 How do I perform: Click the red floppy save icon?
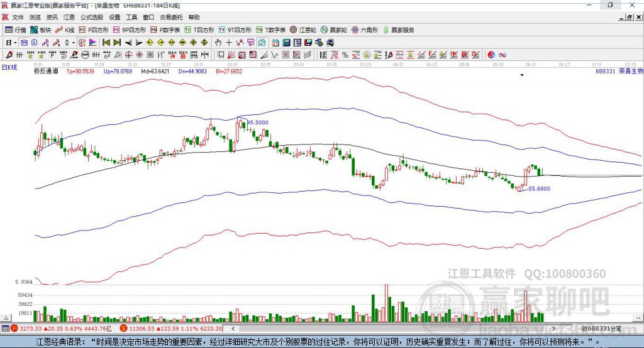308,43
